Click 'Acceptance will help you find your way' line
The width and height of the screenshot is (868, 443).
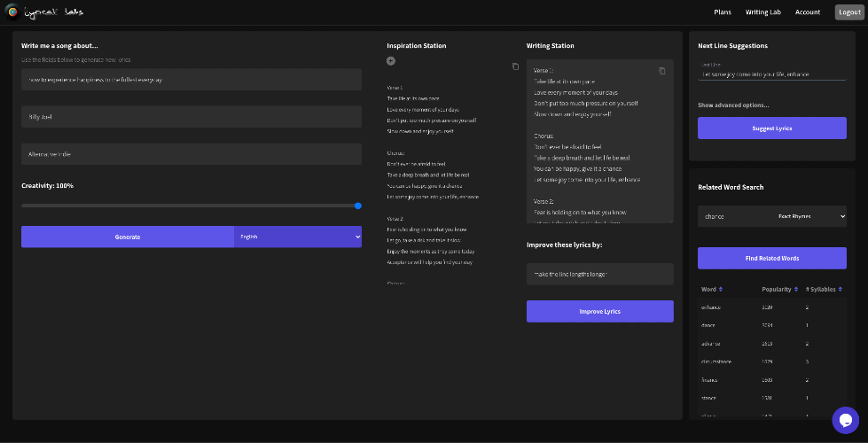click(x=430, y=262)
